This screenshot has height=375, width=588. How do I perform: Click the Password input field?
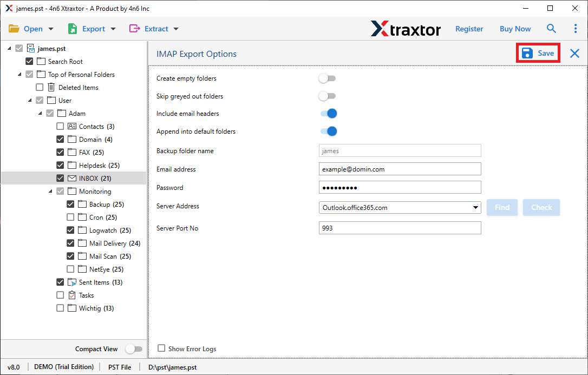pyautogui.click(x=400, y=187)
